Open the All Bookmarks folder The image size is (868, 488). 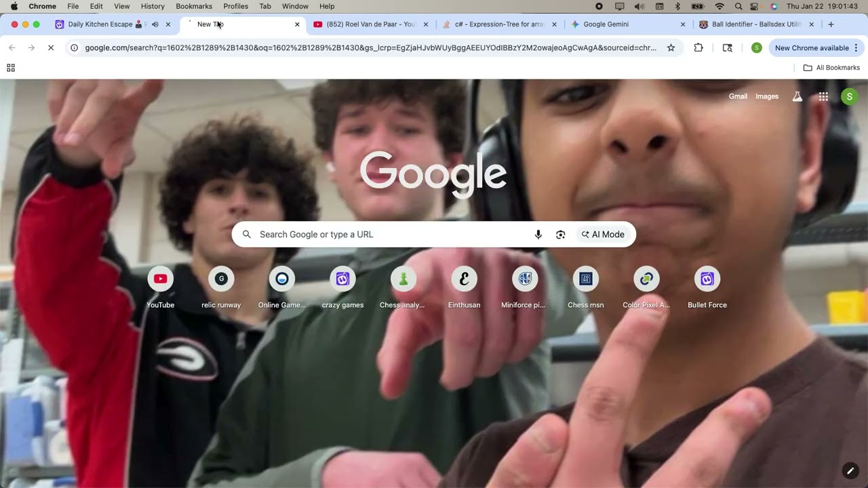[831, 68]
